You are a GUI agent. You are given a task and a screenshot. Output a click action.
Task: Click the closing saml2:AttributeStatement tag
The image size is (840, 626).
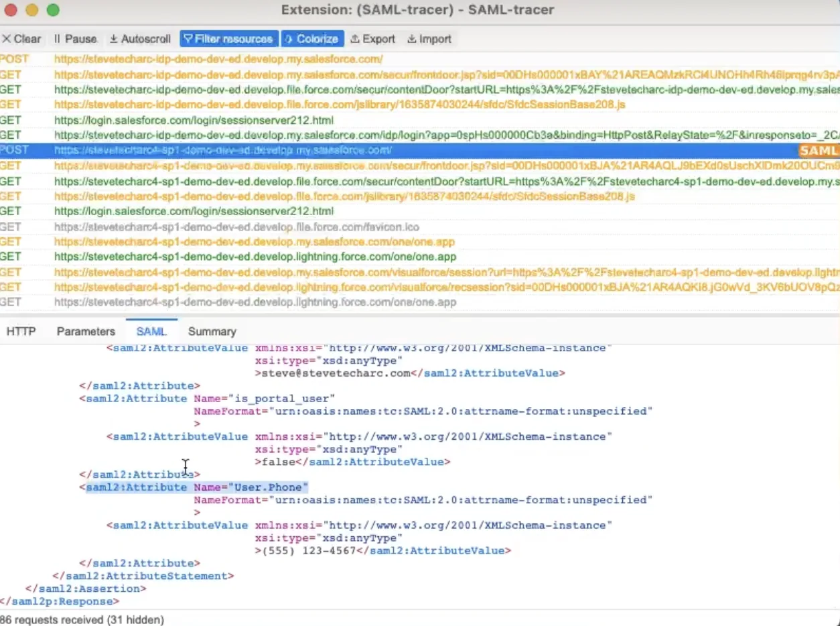[143, 576]
